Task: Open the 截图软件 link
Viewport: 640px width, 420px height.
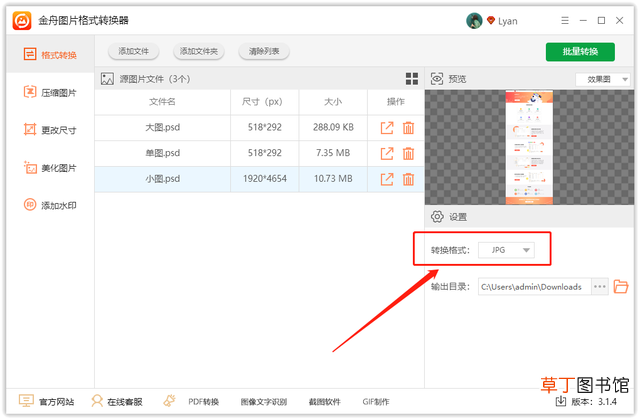Action: tap(324, 402)
